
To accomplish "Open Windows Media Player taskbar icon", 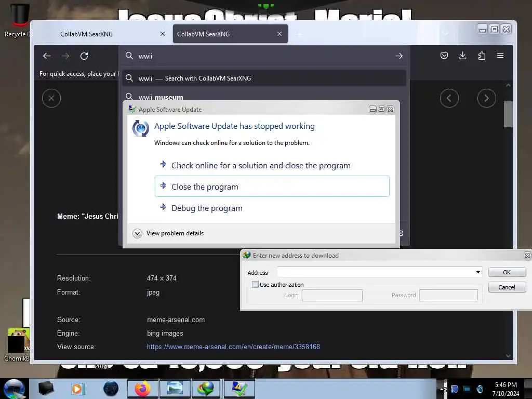I will (x=77, y=389).
